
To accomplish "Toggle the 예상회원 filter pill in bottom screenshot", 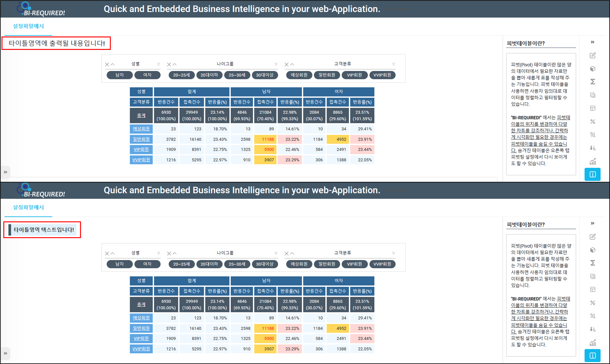I will pyautogui.click(x=299, y=264).
